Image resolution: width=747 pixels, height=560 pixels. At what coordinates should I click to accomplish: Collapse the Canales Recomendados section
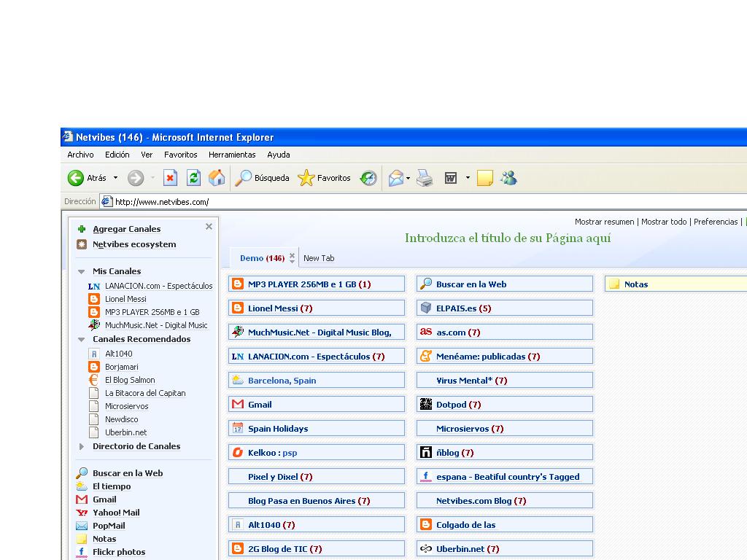82,340
